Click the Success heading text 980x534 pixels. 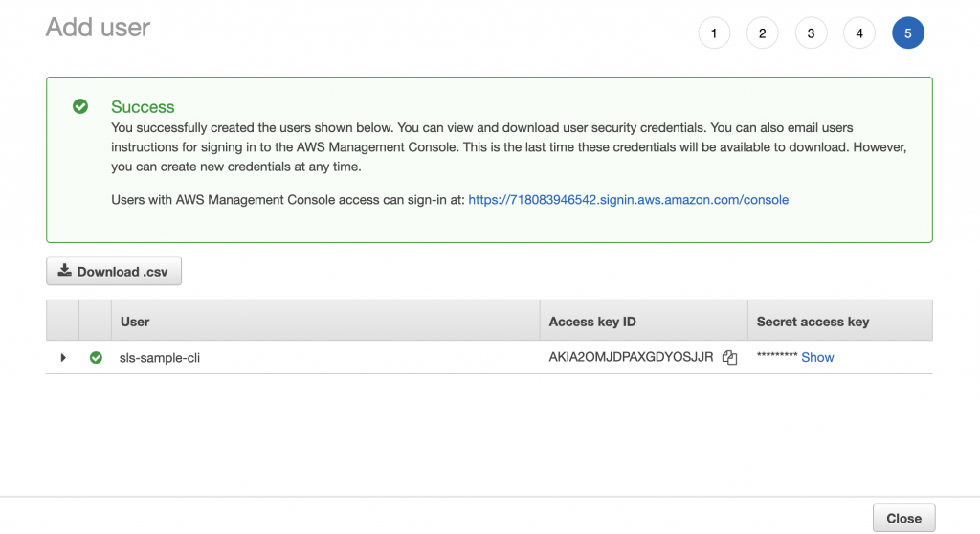143,107
